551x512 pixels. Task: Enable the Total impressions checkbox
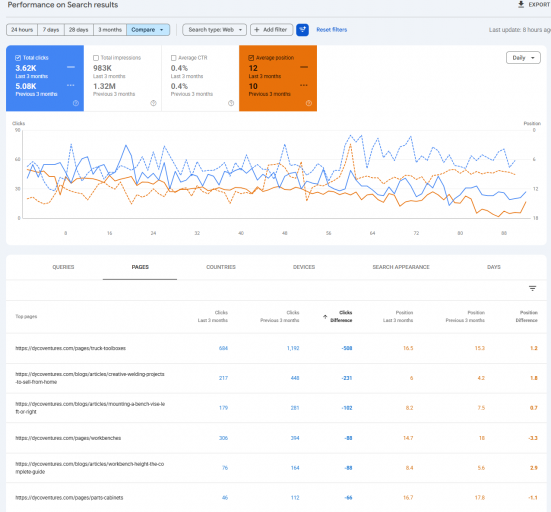(x=96, y=58)
